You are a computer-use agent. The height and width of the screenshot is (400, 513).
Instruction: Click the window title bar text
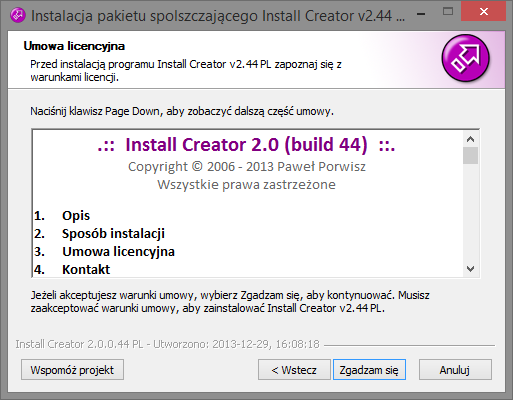(218, 16)
